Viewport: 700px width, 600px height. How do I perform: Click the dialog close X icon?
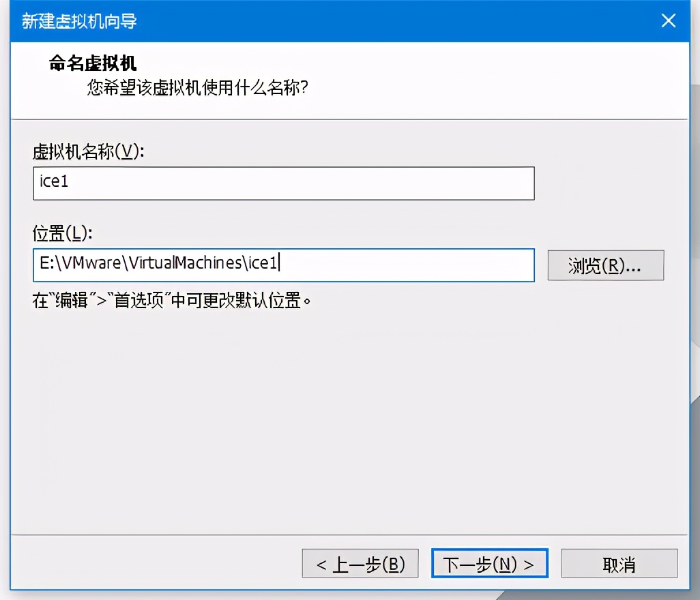[x=668, y=21]
